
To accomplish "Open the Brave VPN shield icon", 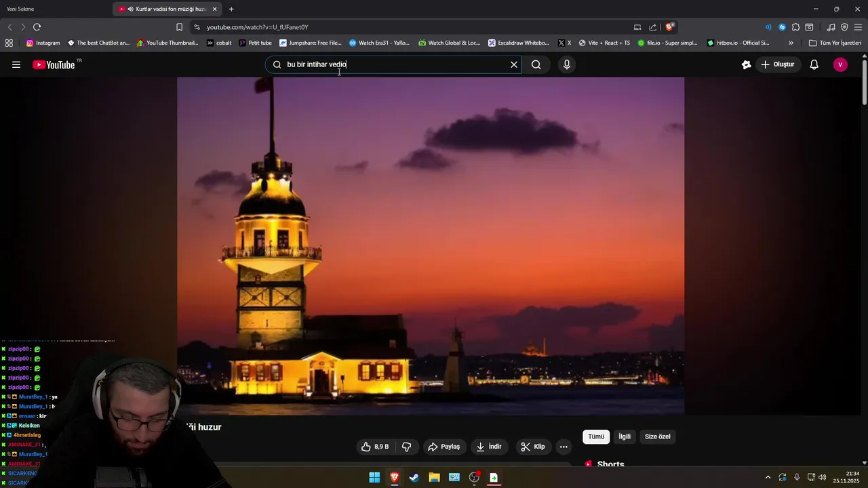I will click(x=844, y=27).
